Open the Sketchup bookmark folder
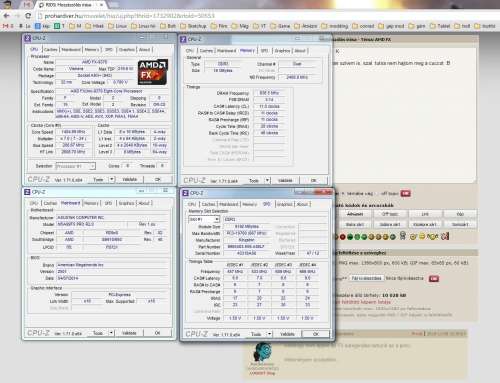Viewport: 500px width, 383px height. pos(193,26)
